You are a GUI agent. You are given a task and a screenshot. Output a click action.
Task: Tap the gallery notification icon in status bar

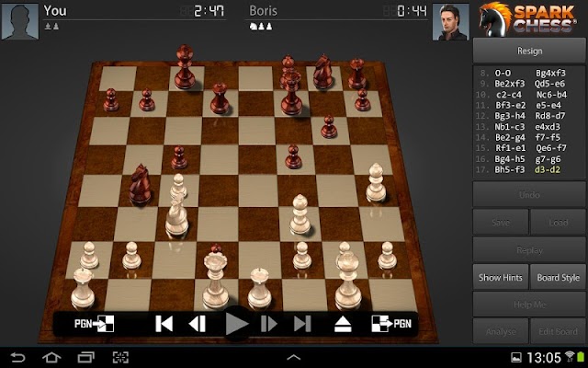516,358
